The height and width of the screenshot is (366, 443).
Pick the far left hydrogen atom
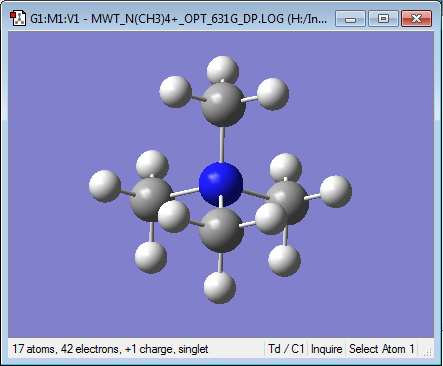pyautogui.click(x=105, y=186)
